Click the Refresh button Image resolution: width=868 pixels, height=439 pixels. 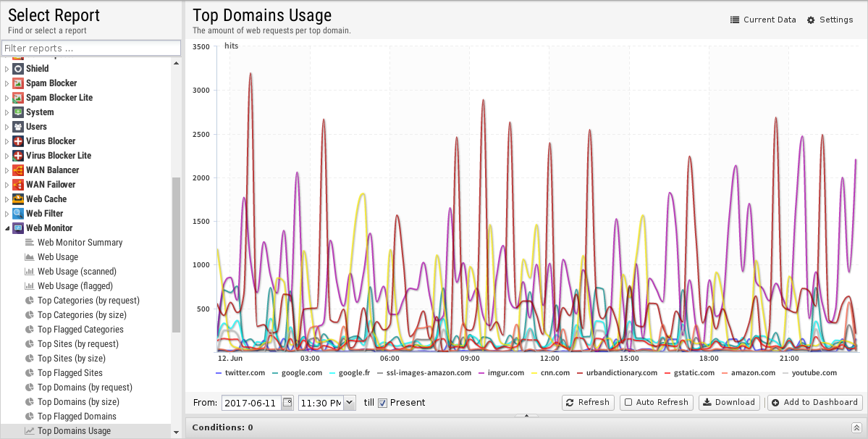click(x=587, y=403)
